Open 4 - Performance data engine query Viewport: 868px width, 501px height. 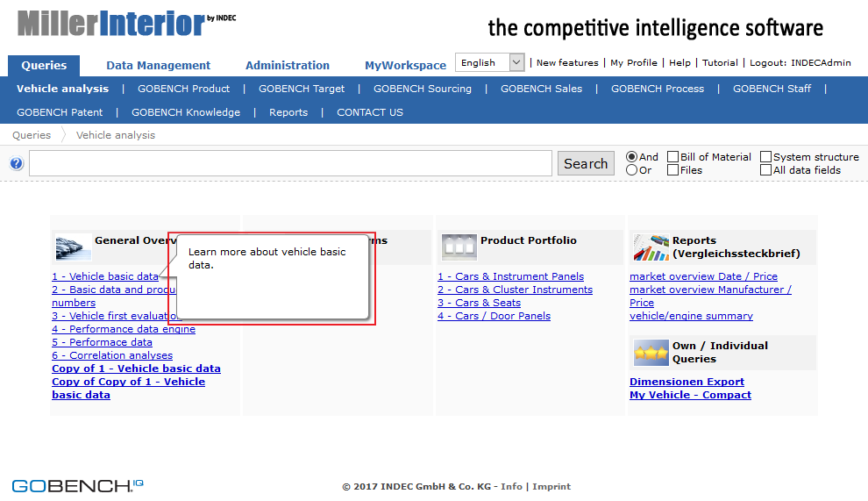(x=124, y=329)
